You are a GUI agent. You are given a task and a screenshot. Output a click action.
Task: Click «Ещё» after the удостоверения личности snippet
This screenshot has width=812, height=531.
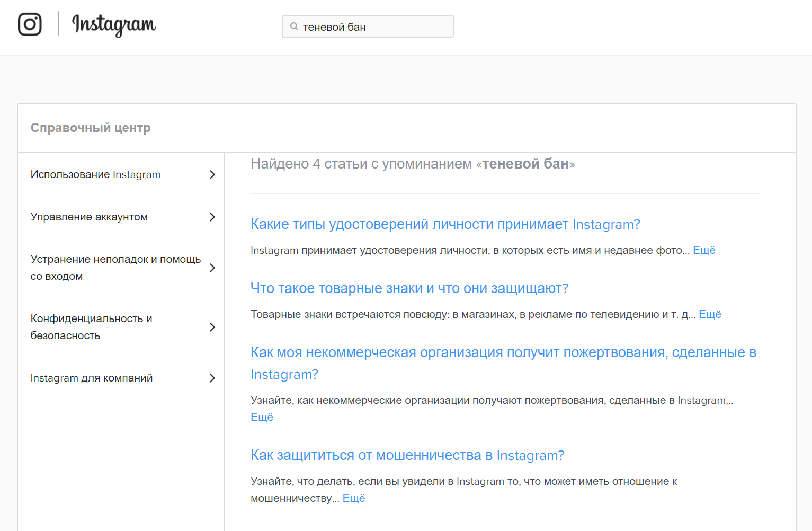[x=704, y=250]
